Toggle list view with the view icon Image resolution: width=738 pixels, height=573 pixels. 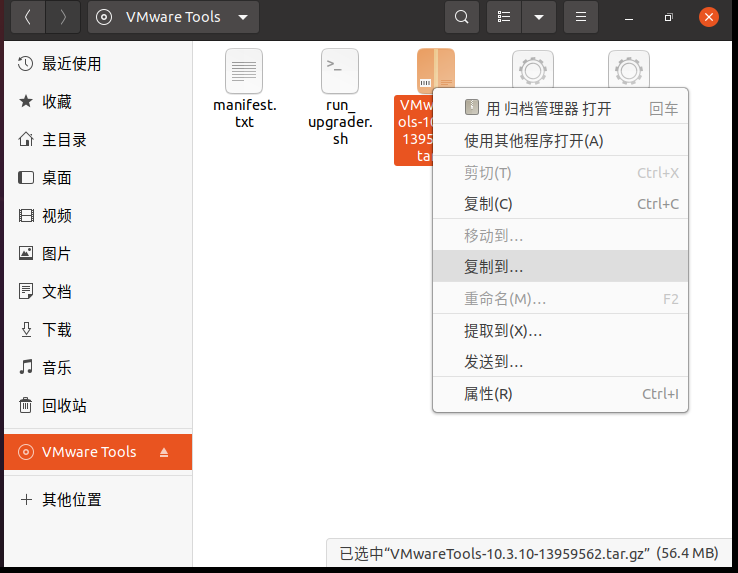click(504, 17)
